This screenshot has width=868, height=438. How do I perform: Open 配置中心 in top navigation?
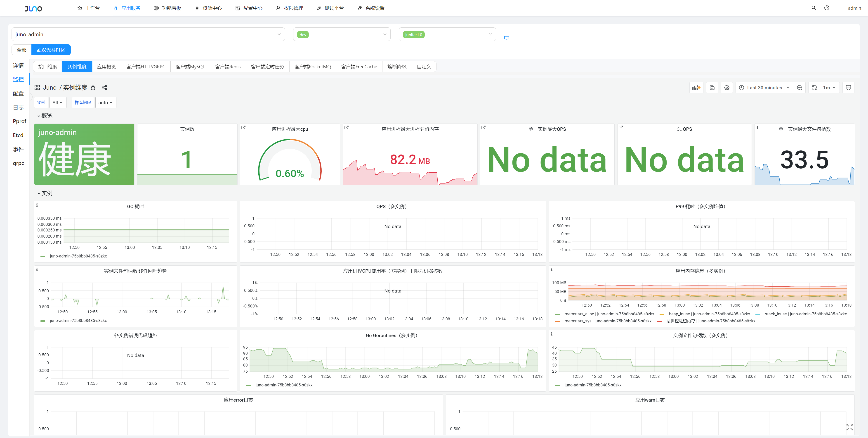(x=249, y=8)
